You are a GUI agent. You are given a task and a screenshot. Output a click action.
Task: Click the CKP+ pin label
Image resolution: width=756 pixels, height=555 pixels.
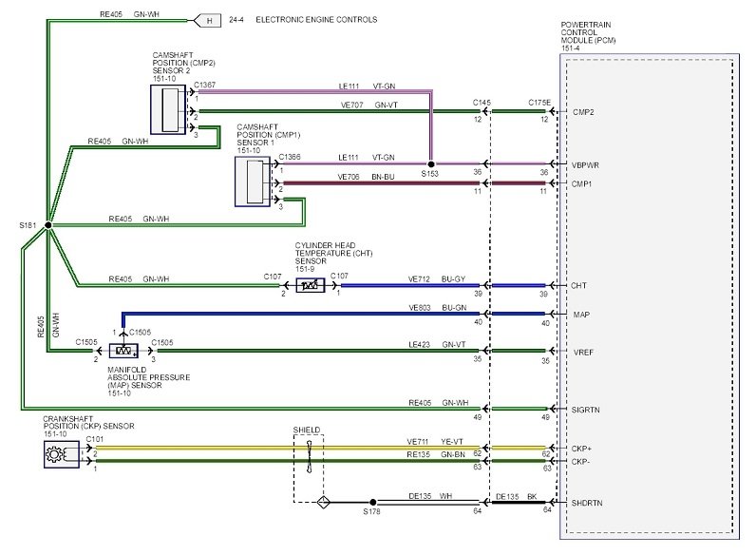[581, 449]
